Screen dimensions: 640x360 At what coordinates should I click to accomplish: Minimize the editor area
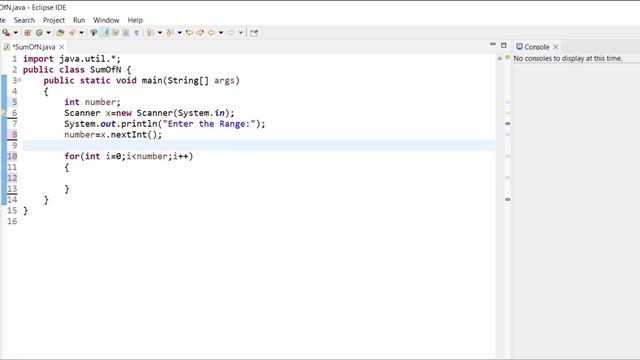[x=493, y=44]
